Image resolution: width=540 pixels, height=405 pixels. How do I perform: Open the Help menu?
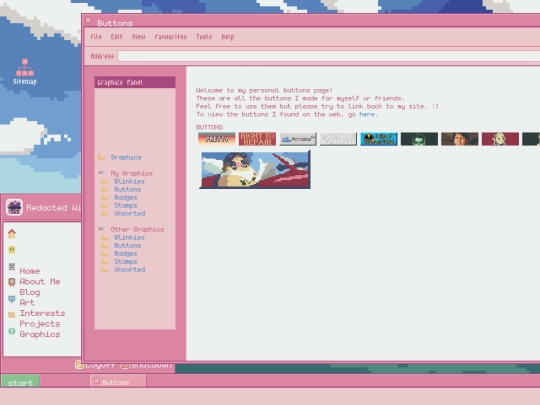pyautogui.click(x=228, y=37)
